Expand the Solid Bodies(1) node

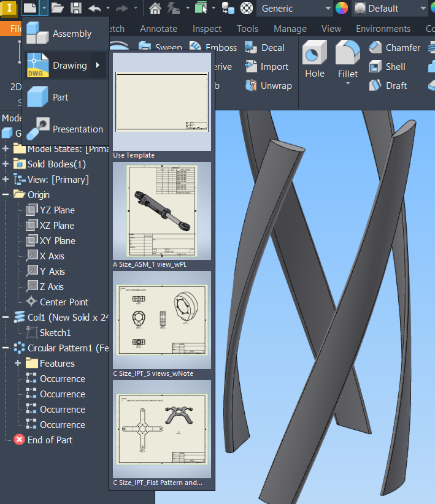click(6, 164)
